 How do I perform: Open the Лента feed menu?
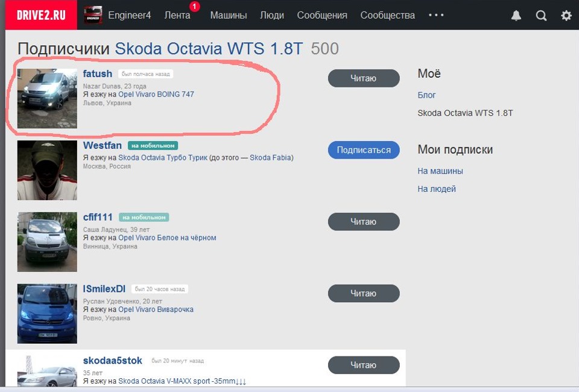click(177, 15)
